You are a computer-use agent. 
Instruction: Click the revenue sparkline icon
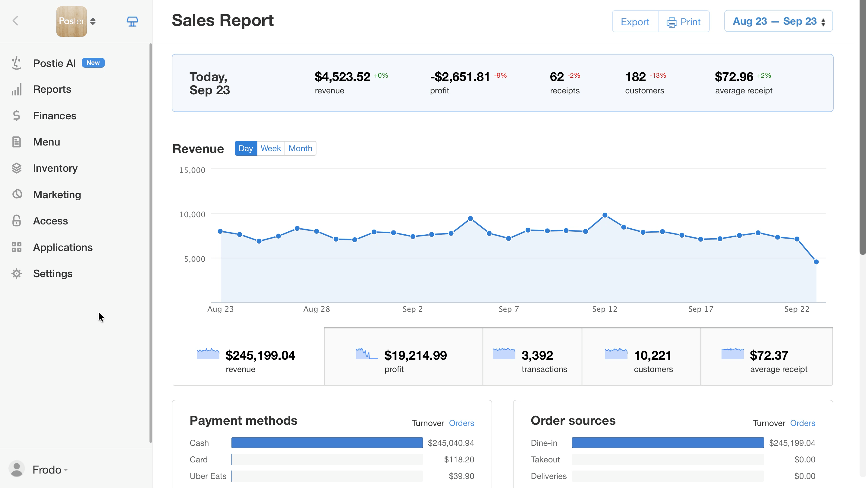[208, 354]
